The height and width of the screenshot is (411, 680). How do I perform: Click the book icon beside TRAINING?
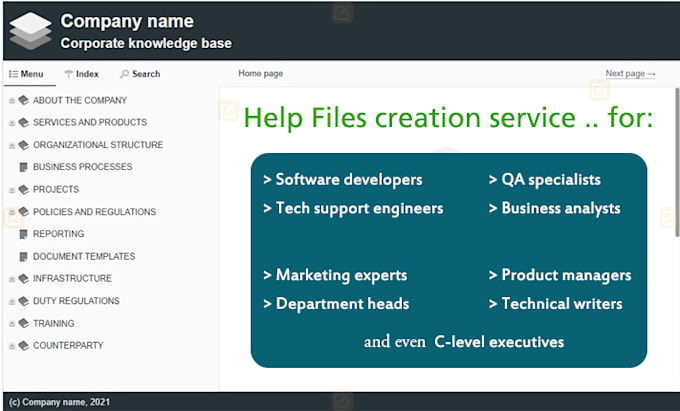point(23,323)
